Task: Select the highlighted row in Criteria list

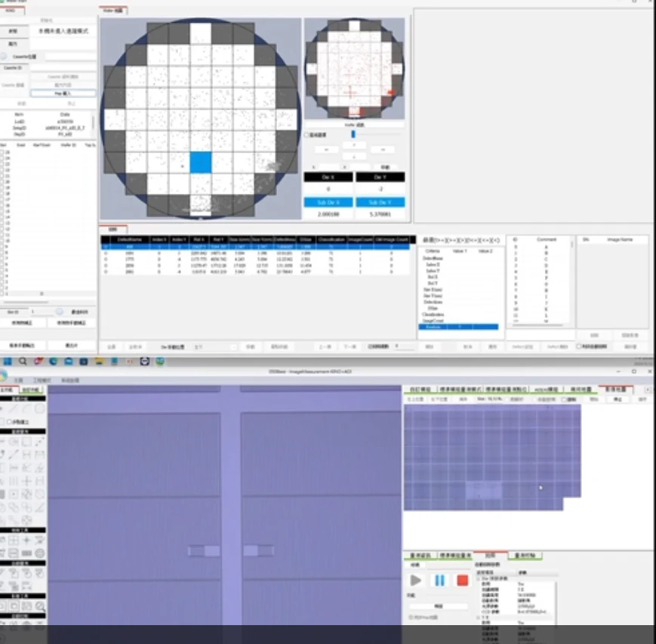Action: (460, 326)
